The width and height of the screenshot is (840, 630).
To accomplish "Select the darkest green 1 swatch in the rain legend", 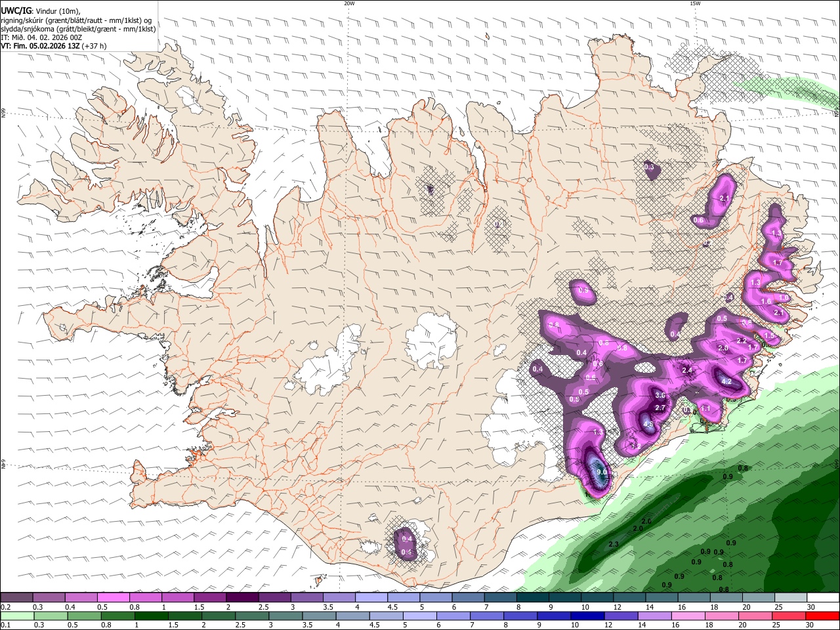I will point(151,616).
